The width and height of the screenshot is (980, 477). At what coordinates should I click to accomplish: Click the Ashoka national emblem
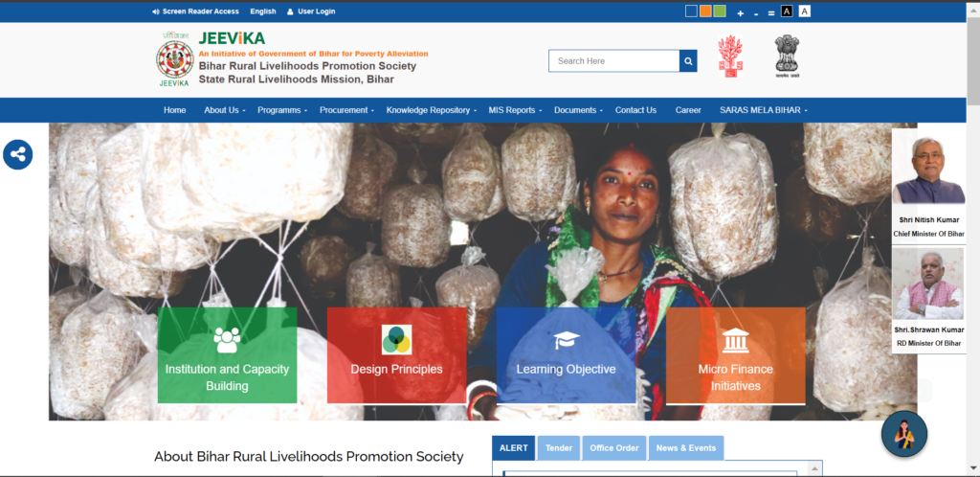coord(787,57)
